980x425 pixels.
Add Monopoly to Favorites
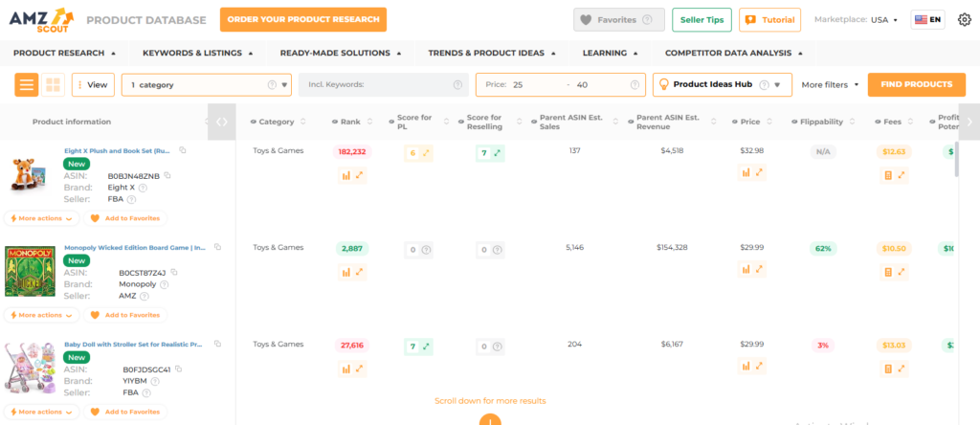[125, 315]
